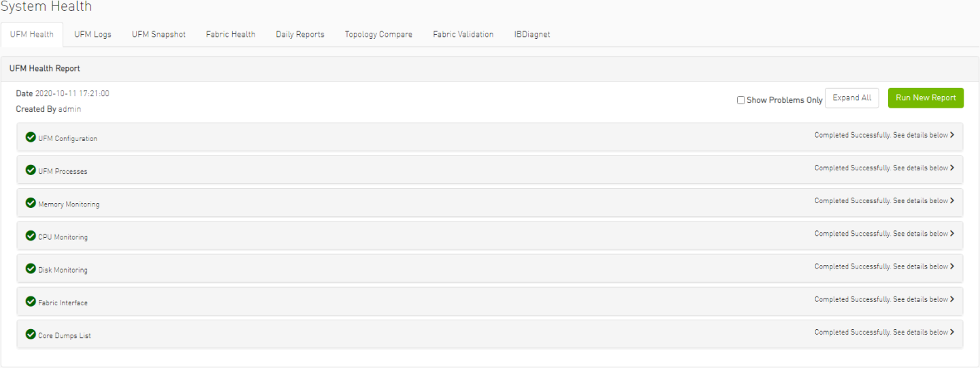This screenshot has width=980, height=368.
Task: Switch to the UFM Logs tab
Action: coord(93,34)
